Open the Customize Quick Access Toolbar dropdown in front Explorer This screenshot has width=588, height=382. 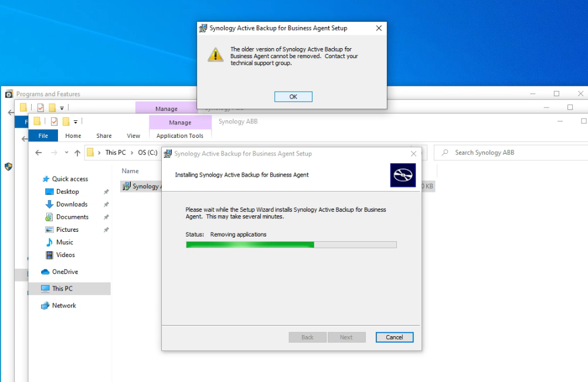pyautogui.click(x=76, y=121)
